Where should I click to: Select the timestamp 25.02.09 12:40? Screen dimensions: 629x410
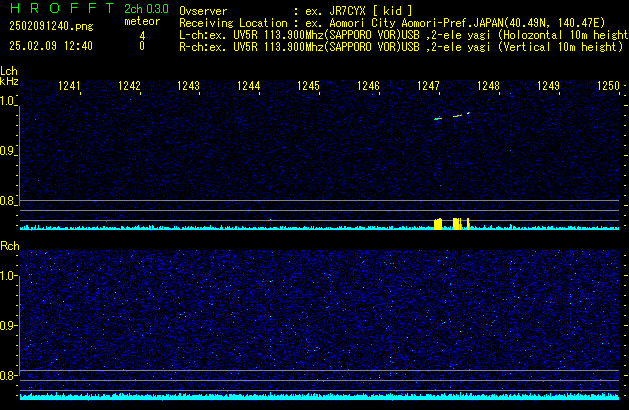tap(51, 46)
